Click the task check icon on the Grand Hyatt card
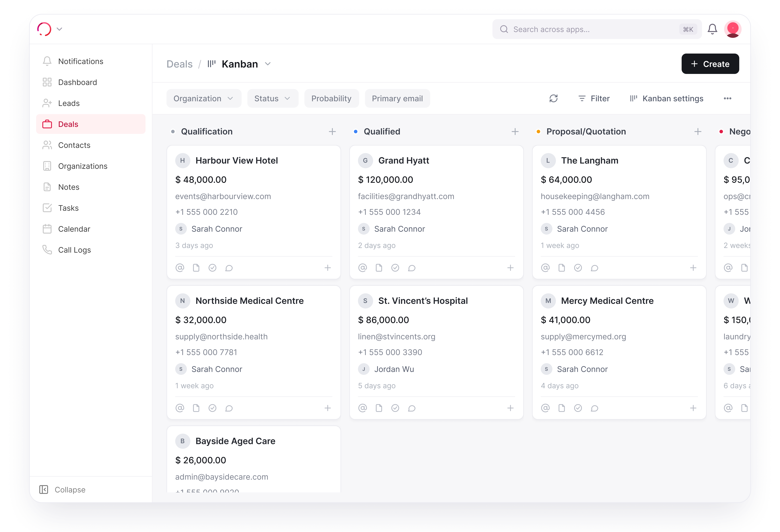 pyautogui.click(x=395, y=268)
